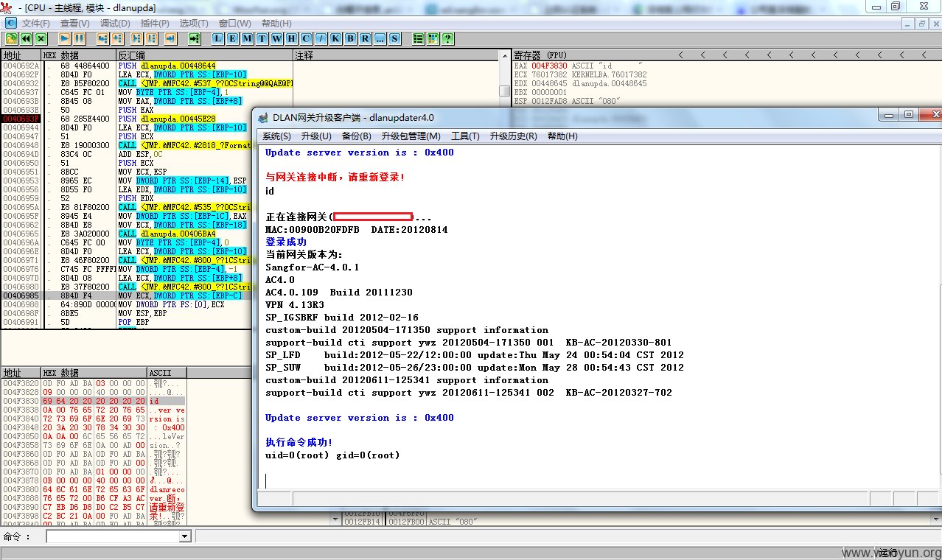The height and width of the screenshot is (560, 942).
Task: Click inside the 命令 command input field
Action: (112, 536)
